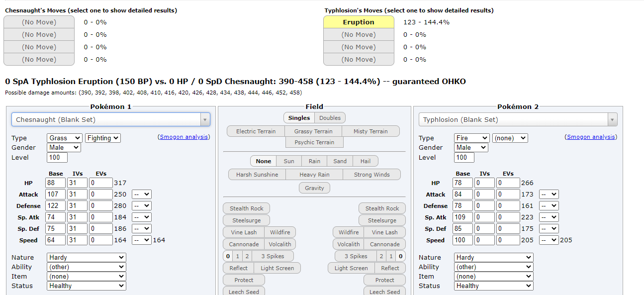Open Smogon analysis link for Typhlosion
Image resolution: width=644 pixels, height=295 pixels.
[591, 137]
